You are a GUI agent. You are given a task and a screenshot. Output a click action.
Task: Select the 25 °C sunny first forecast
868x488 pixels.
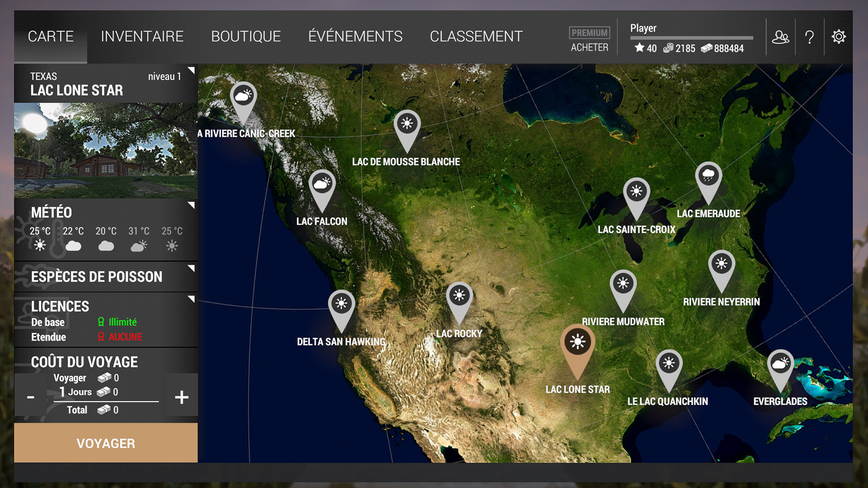pos(40,238)
